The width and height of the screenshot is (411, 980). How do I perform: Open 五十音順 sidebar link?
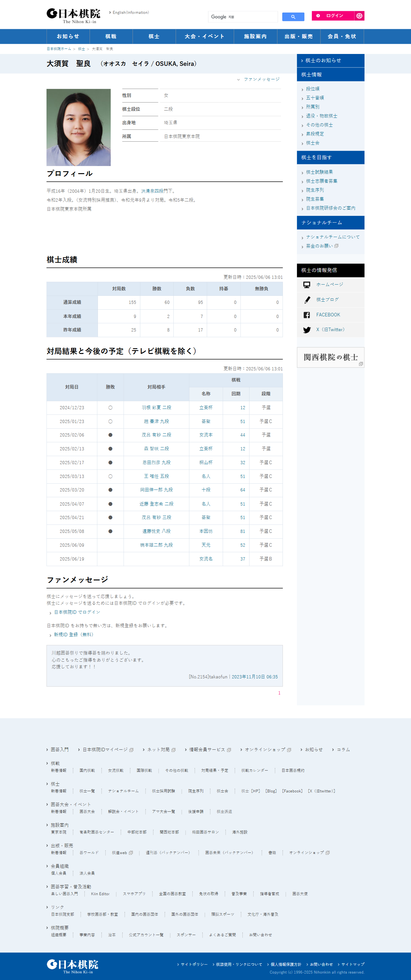point(315,98)
